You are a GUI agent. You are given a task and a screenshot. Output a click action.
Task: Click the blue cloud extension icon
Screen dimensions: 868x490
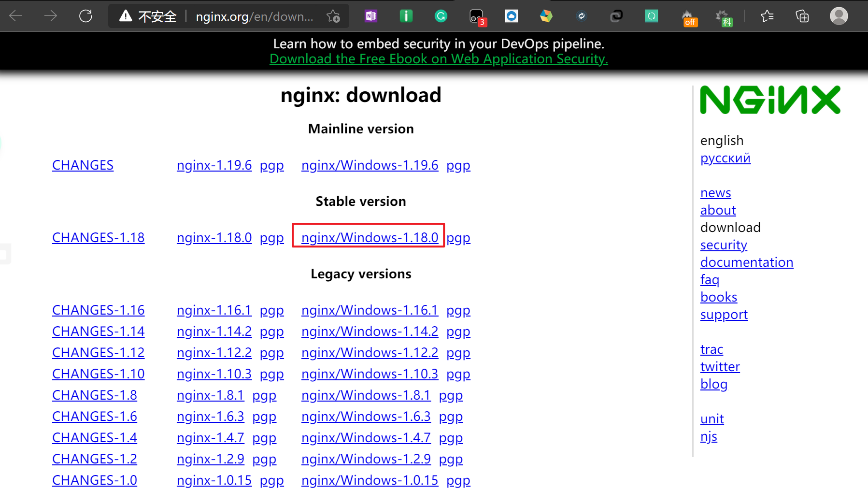[512, 16]
